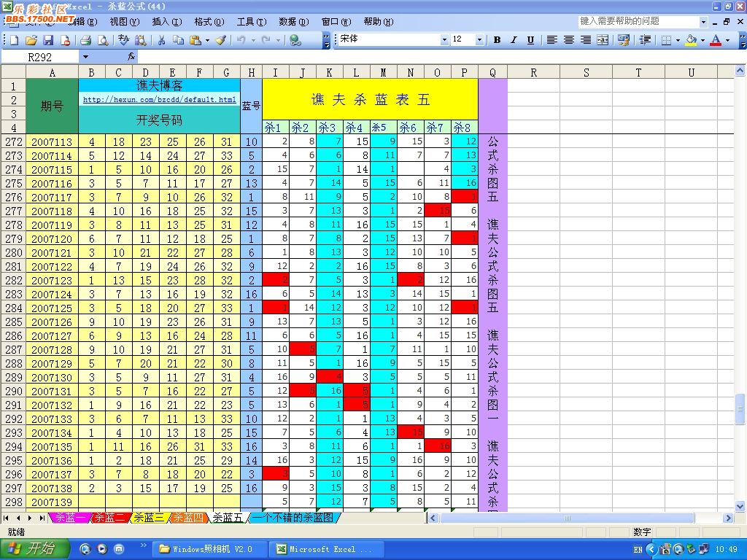Click the Name Box showing R292
The height and width of the screenshot is (560, 747).
tap(40, 57)
